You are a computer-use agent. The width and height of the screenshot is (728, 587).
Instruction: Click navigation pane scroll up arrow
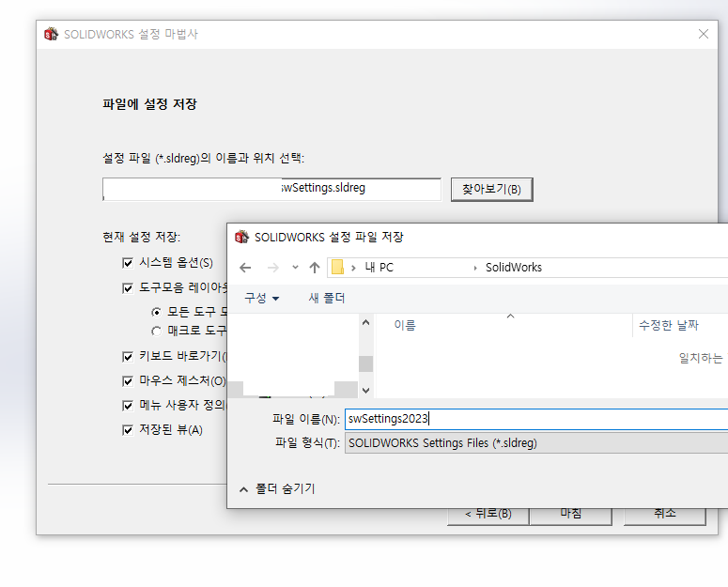pos(365,322)
